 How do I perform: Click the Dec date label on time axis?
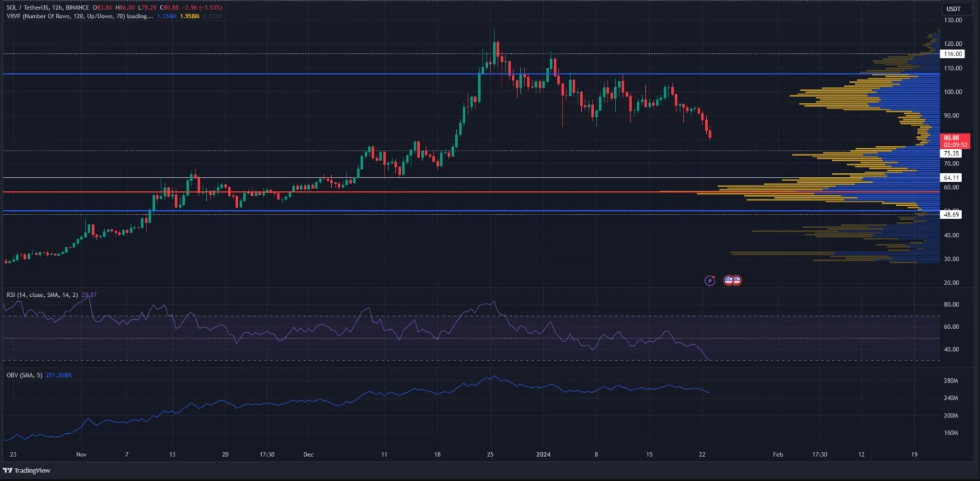coord(308,455)
